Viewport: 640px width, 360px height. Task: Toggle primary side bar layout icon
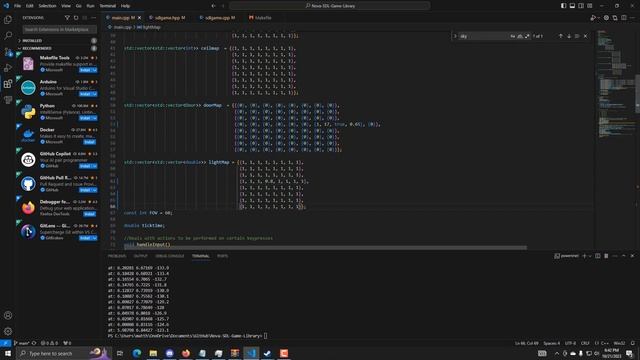coord(563,6)
